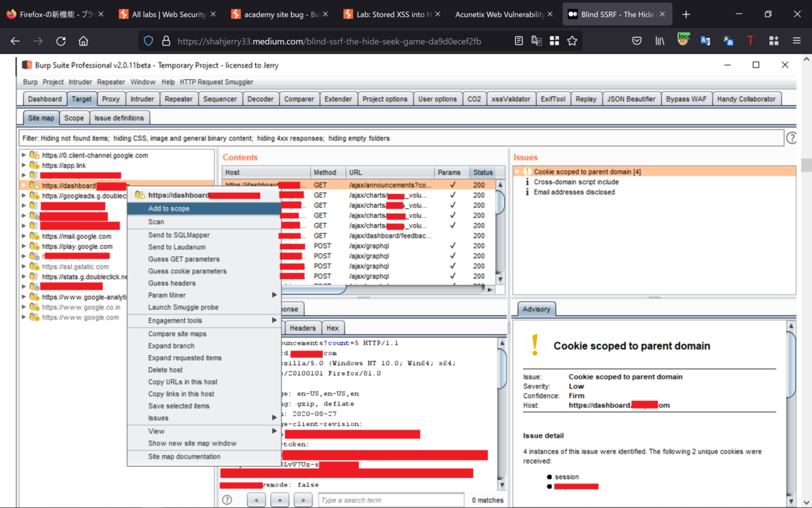Screen dimensions: 812x508
Task: Open a new Firefox tab with plus
Action: click(x=686, y=14)
